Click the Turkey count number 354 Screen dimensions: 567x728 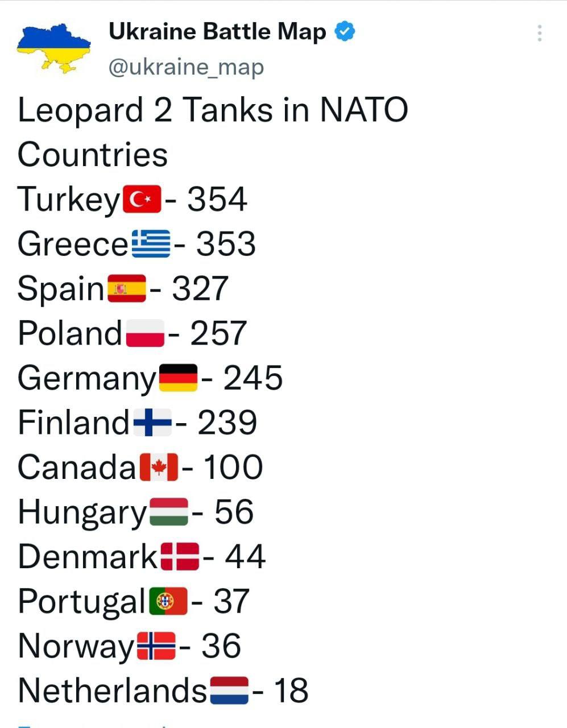click(217, 200)
